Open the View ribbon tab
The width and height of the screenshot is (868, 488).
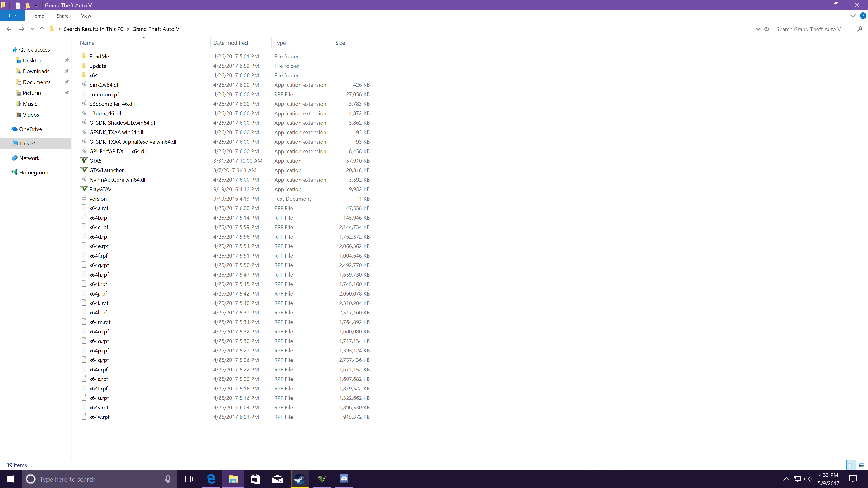tap(86, 16)
